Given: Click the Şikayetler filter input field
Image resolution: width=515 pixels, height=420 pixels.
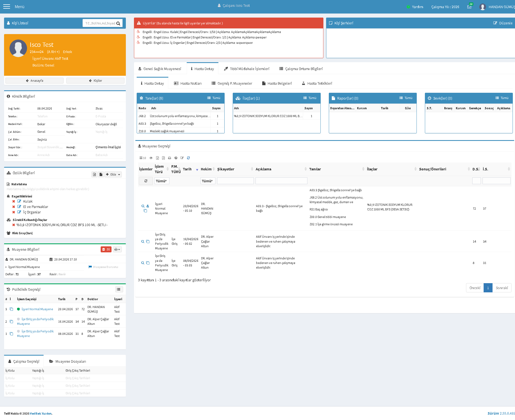Looking at the screenshot, I should tap(235, 181).
